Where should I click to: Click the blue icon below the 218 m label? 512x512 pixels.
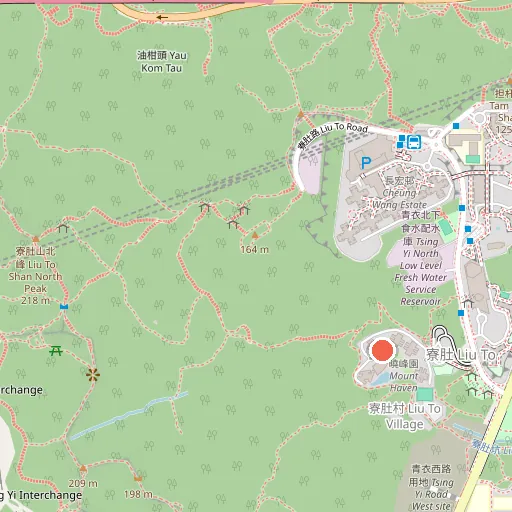pyautogui.click(x=64, y=307)
